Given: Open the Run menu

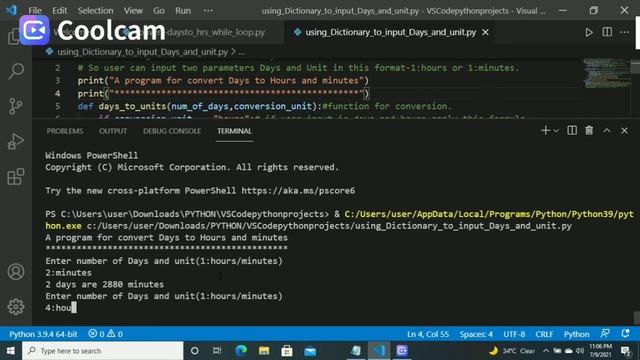Looking at the screenshot, I should click(x=183, y=11).
